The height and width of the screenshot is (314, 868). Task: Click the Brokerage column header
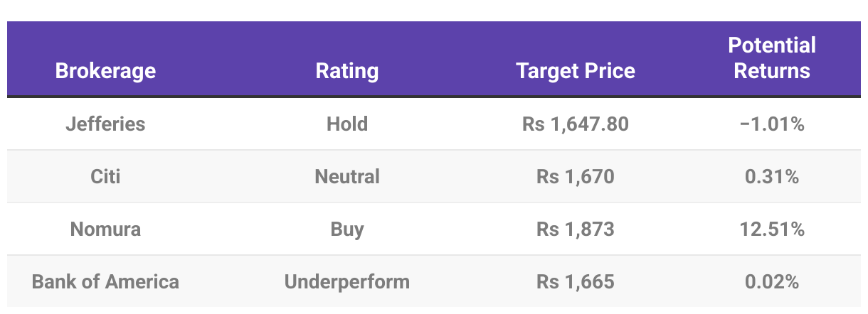pos(105,70)
